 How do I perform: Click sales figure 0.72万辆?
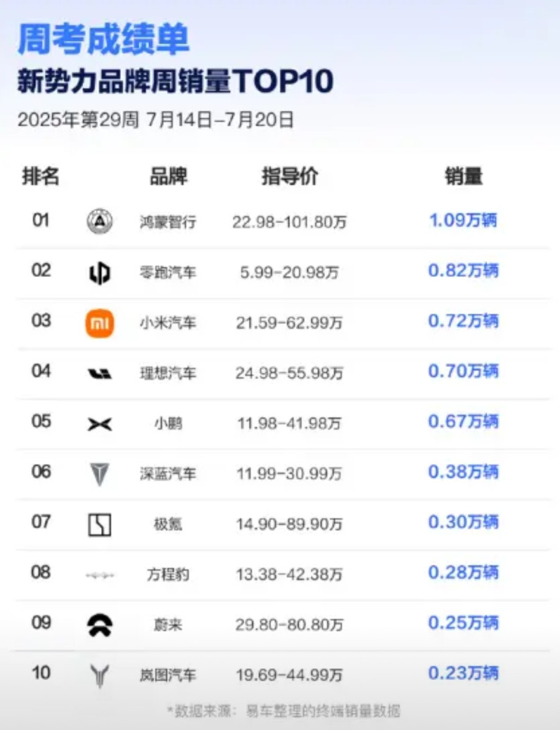464,321
